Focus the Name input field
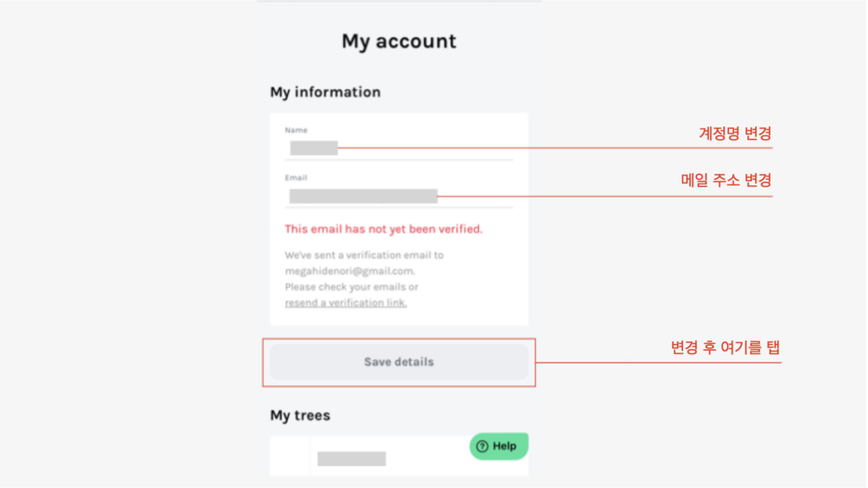 [398, 148]
